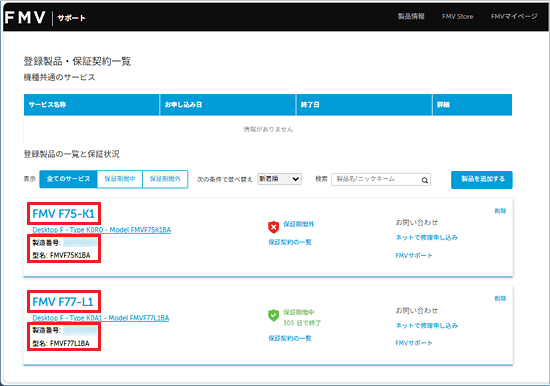Viewport: 550px width, 386px height.
Task: Click the search magnifier icon
Action: [x=424, y=180]
